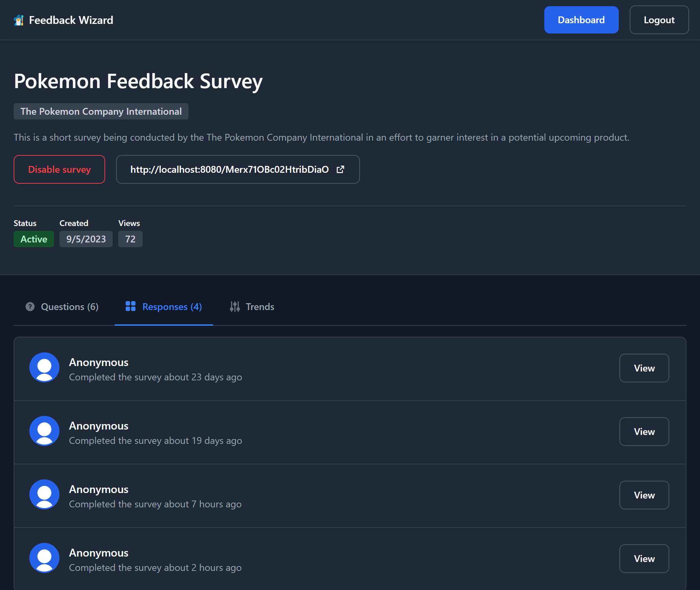This screenshot has height=590, width=700.
Task: Click the Created label
Action: tap(74, 223)
